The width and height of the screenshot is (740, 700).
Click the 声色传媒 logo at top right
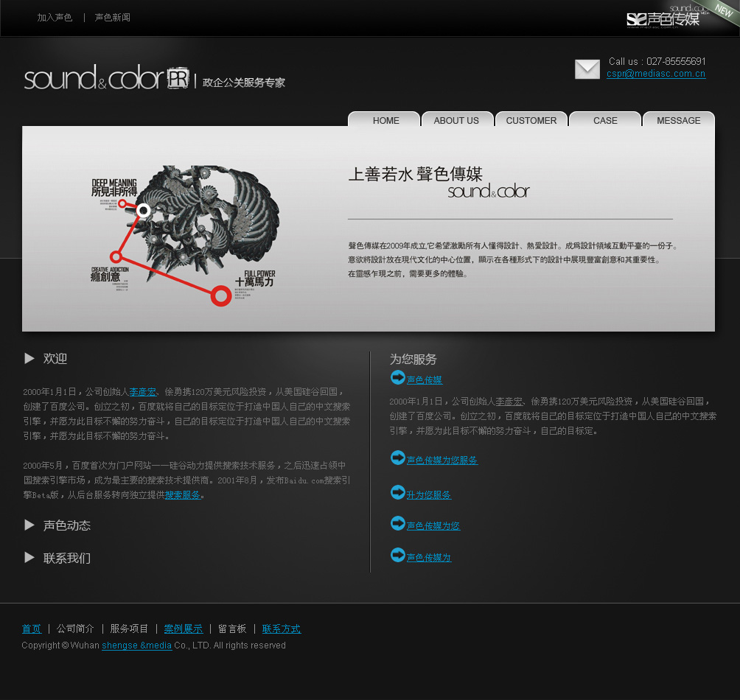point(663,19)
